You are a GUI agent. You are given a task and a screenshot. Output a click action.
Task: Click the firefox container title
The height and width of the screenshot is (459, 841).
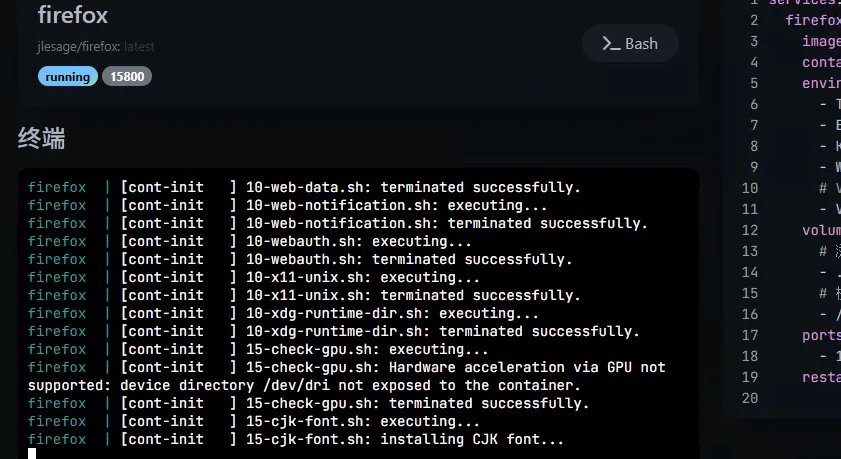73,15
